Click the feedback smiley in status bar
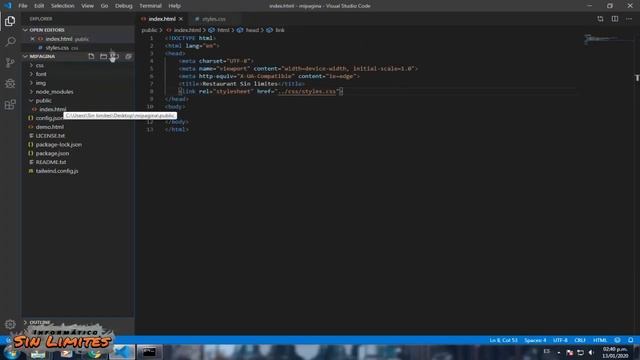The image size is (640, 360). [x=618, y=340]
